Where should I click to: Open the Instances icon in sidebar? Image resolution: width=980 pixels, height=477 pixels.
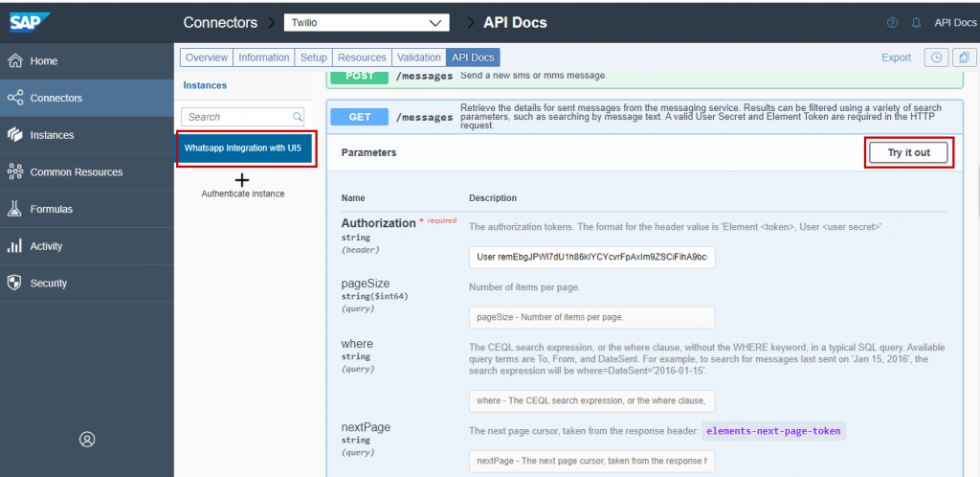pos(15,135)
